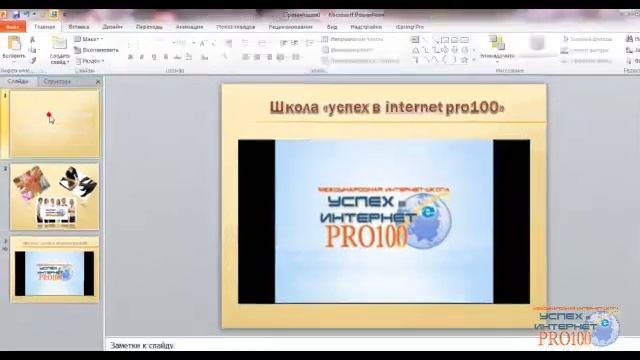Toggle Align Left for paragraph
This screenshot has height=360, width=640.
coord(246,57)
